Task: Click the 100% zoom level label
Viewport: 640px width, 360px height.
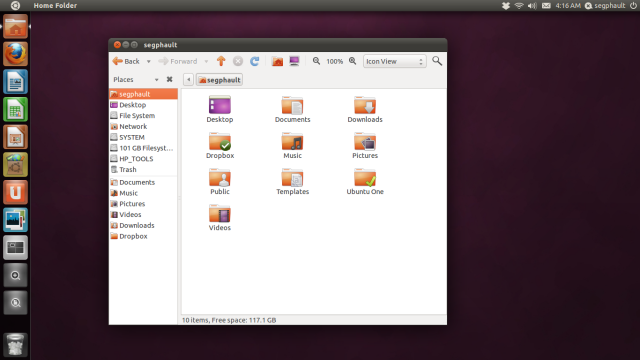Action: pos(334,62)
